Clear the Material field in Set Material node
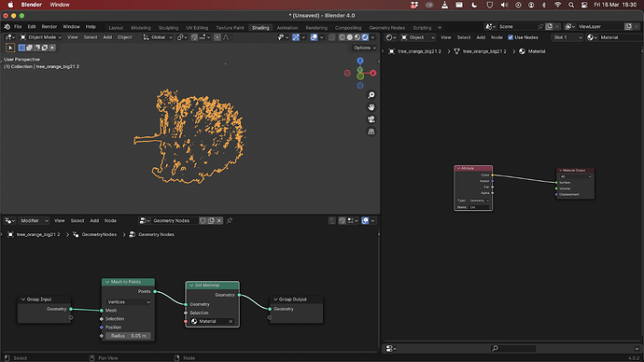 (231, 321)
